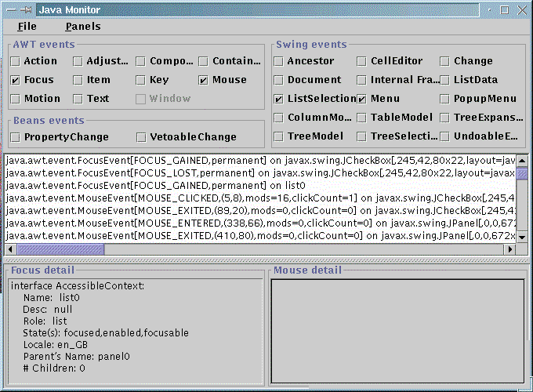Click the event log scroll-down arrow
Screen dimensions: 533x392
pyautogui.click(x=522, y=236)
